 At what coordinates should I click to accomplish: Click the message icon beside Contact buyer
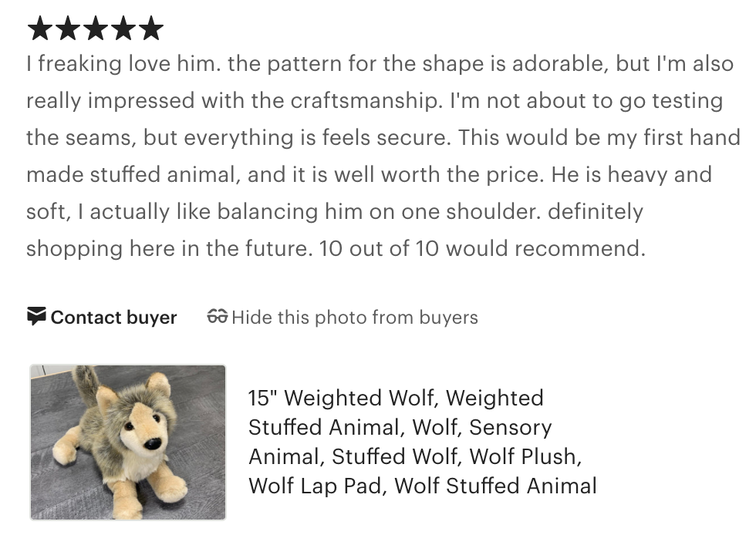tap(36, 317)
